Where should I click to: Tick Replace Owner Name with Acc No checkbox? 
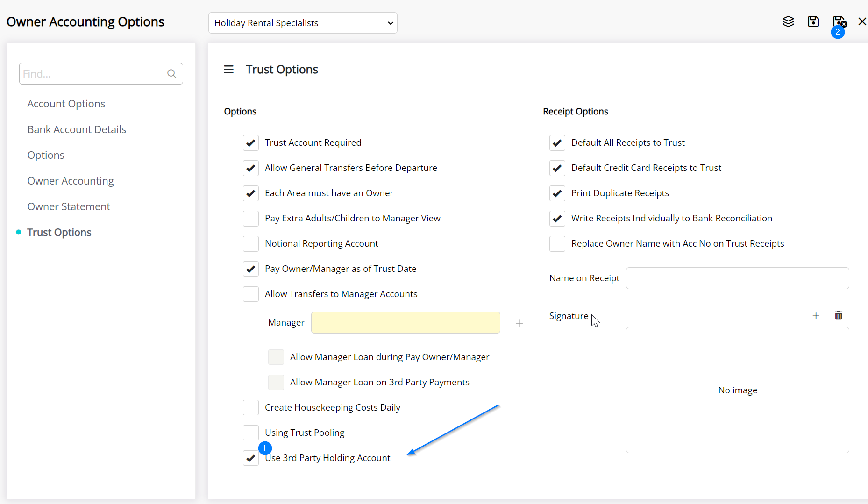557,243
